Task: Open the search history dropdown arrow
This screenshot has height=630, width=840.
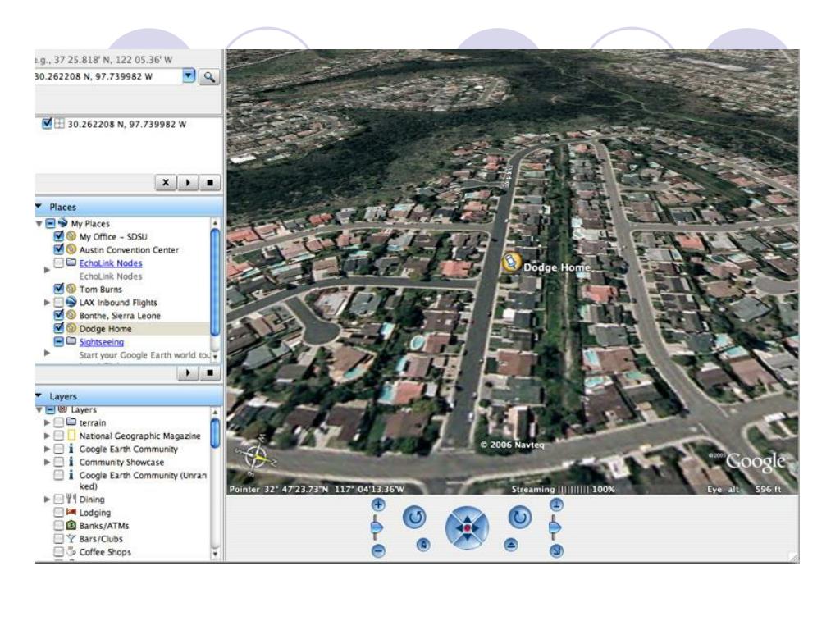Action: coord(189,75)
